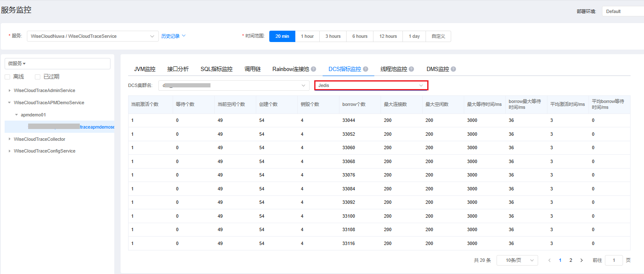This screenshot has height=274, width=644.
Task: Click the 自定义 time range button
Action: coord(438,37)
